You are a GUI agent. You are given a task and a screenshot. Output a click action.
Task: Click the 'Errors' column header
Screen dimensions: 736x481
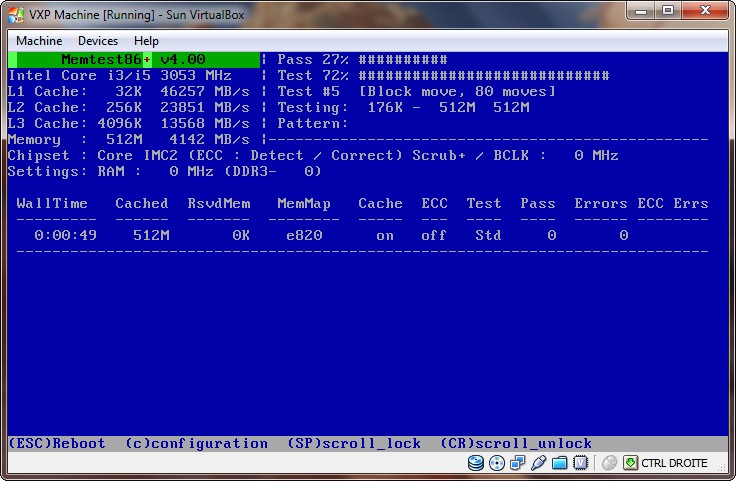coord(601,203)
